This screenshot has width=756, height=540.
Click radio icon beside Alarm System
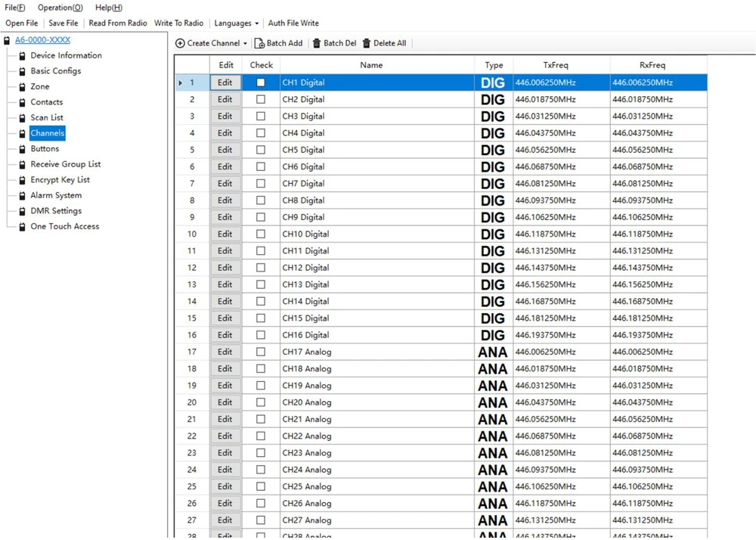22,196
